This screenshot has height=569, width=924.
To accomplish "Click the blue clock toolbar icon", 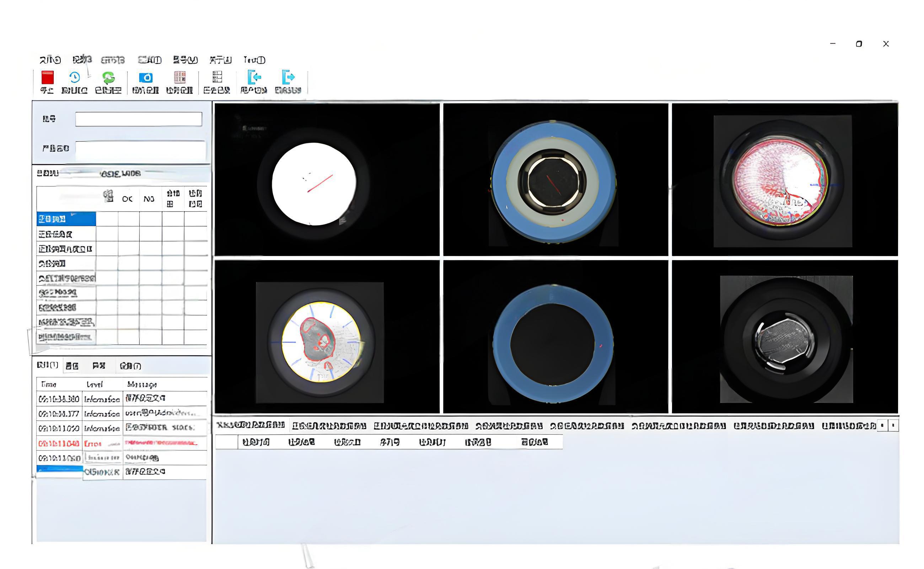I will (x=75, y=78).
